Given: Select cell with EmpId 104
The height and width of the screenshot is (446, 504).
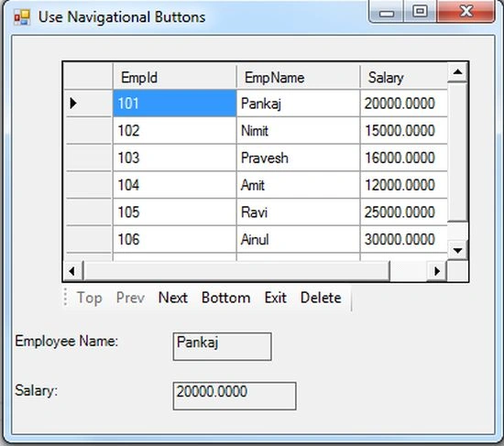Looking at the screenshot, I should point(174,185).
